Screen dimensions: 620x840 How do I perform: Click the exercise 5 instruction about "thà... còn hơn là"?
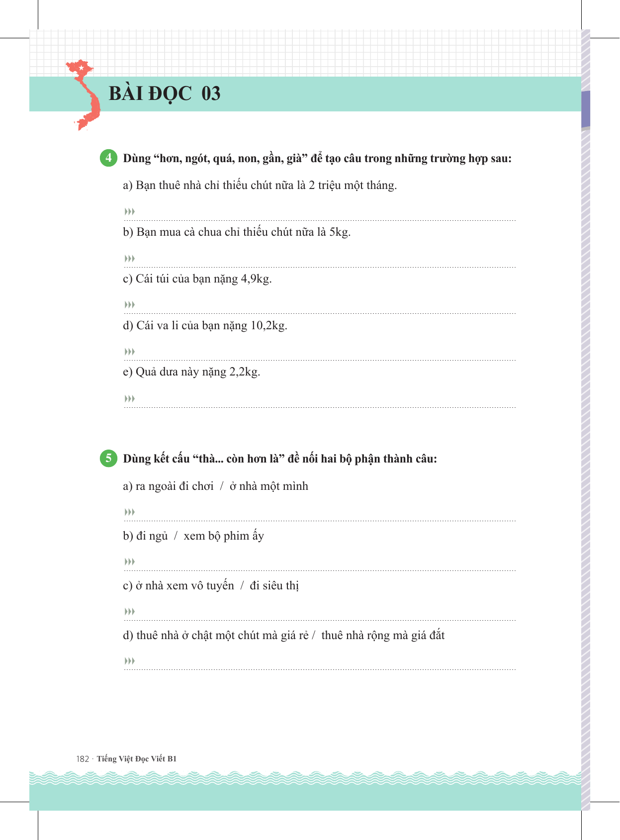pyautogui.click(x=280, y=459)
